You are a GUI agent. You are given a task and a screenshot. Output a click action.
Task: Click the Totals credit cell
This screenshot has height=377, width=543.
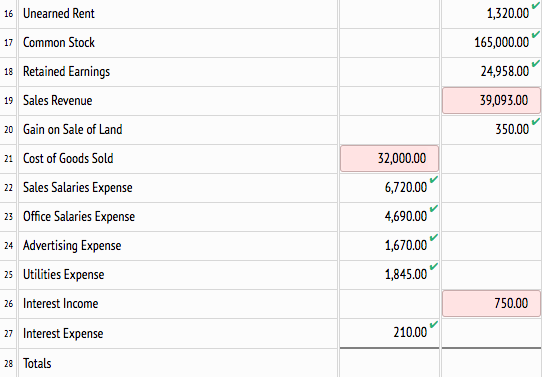(x=491, y=363)
